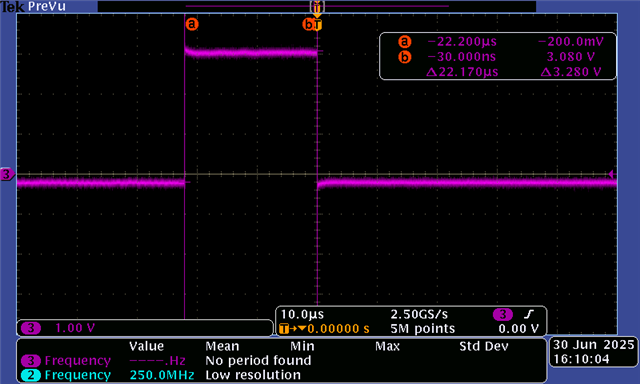
Task: Select the orange trigger position T icon
Action: click(x=318, y=24)
